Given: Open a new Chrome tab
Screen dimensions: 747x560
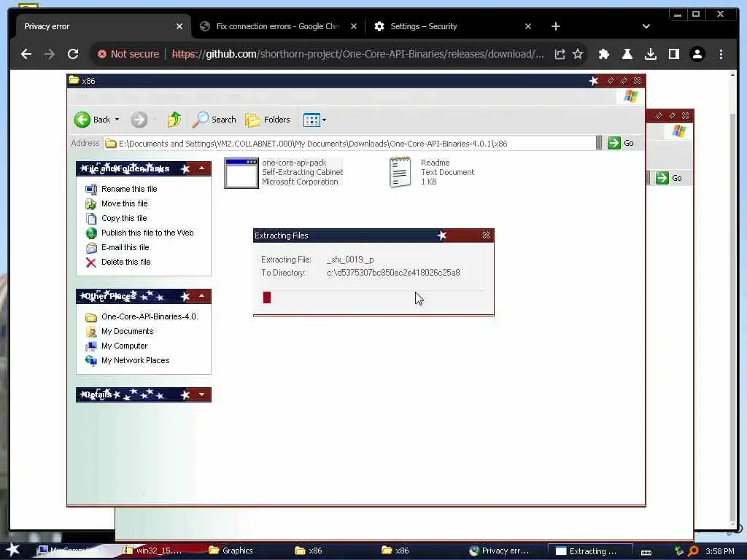Looking at the screenshot, I should click(x=555, y=27).
